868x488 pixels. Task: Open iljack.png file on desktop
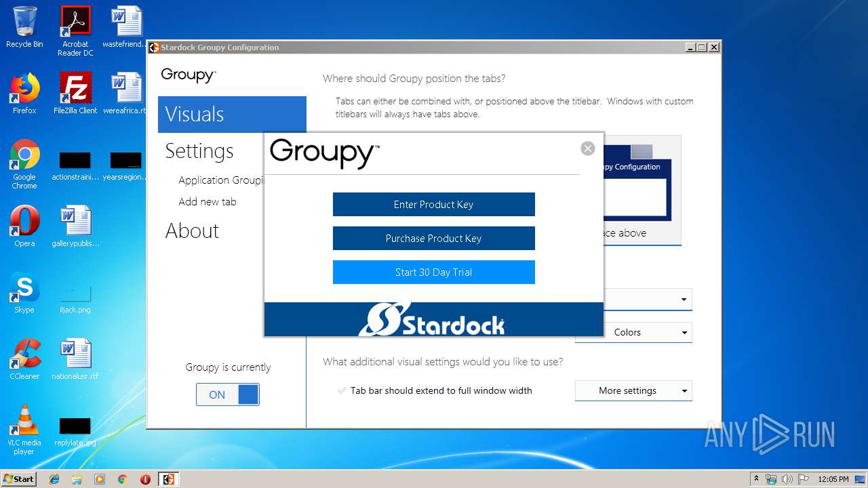click(x=75, y=298)
